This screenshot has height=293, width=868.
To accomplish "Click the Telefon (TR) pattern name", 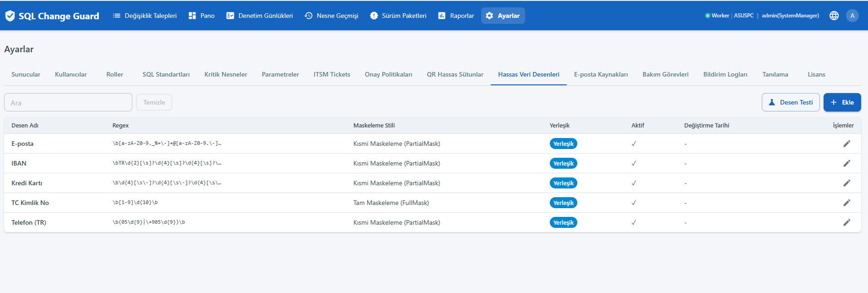I will [x=29, y=222].
